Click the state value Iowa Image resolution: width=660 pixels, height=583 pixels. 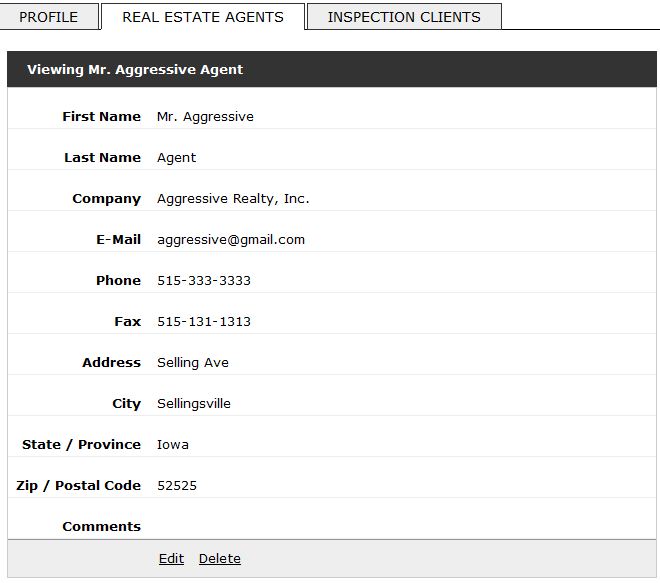click(x=173, y=445)
